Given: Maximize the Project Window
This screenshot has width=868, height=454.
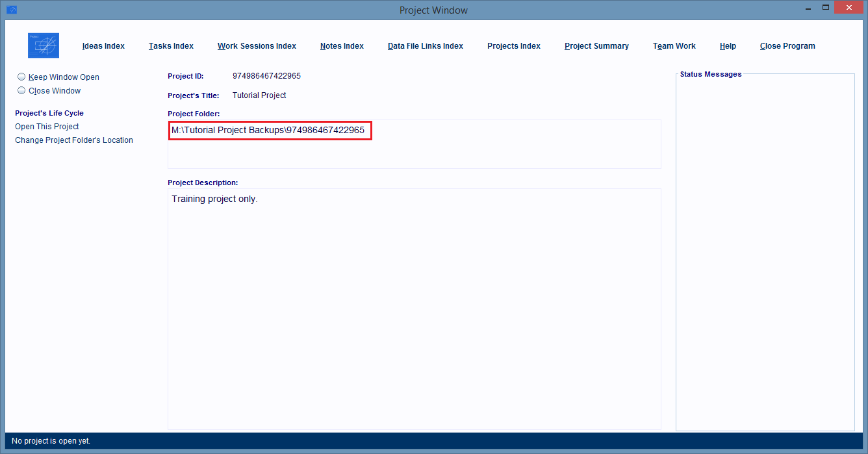Looking at the screenshot, I should [x=826, y=8].
